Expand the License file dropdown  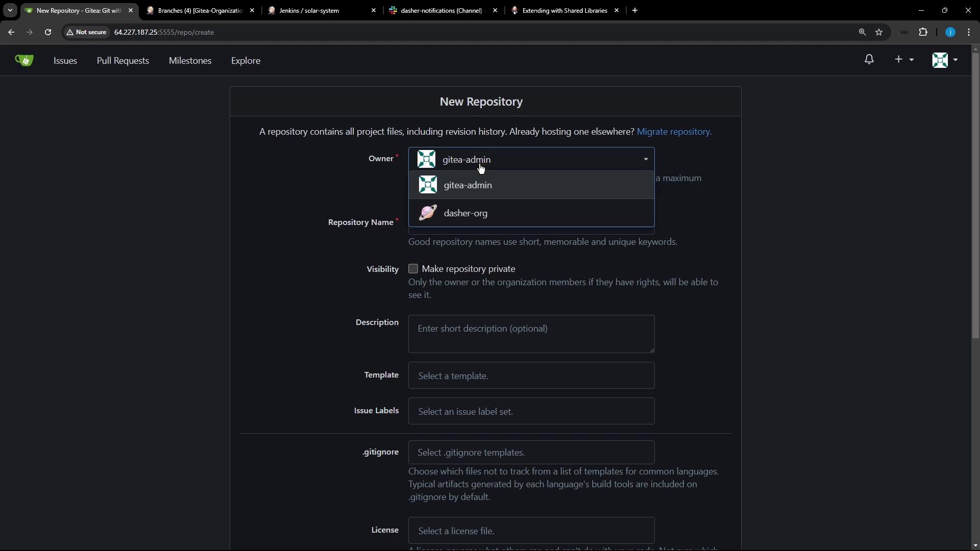[531, 531]
